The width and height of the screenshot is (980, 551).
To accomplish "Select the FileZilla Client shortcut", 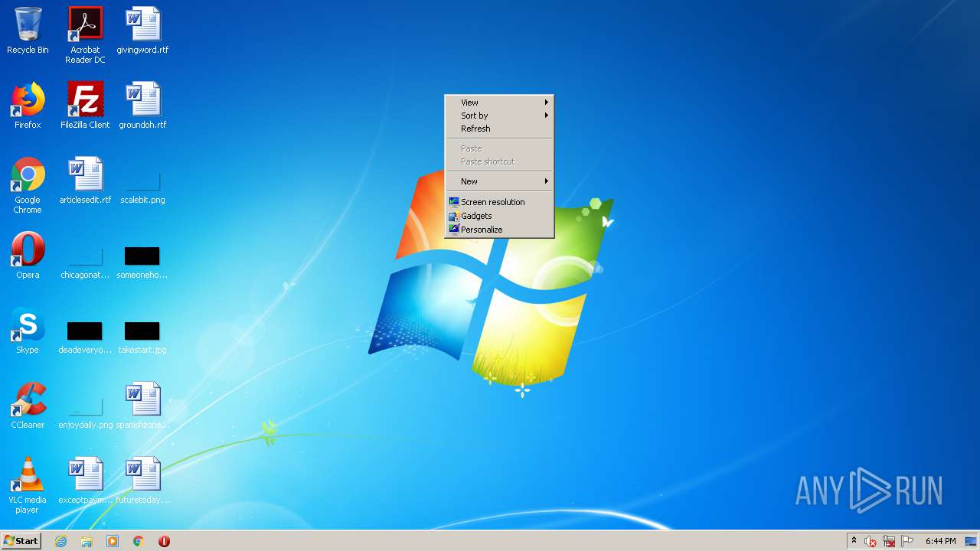I will point(85,106).
